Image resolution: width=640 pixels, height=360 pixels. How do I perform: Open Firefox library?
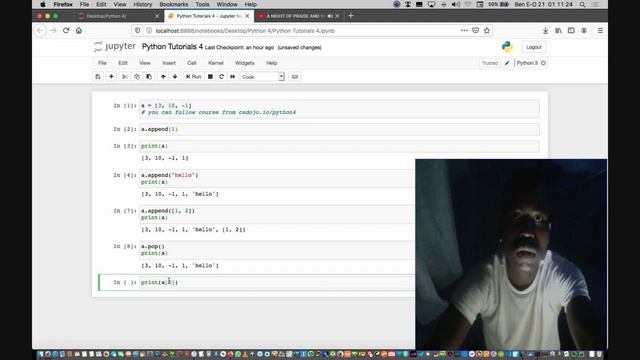pyautogui.click(x=558, y=31)
